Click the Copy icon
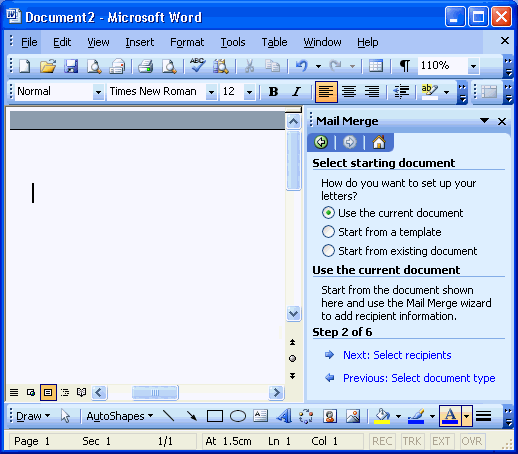This screenshot has height=454, width=518. (x=272, y=66)
